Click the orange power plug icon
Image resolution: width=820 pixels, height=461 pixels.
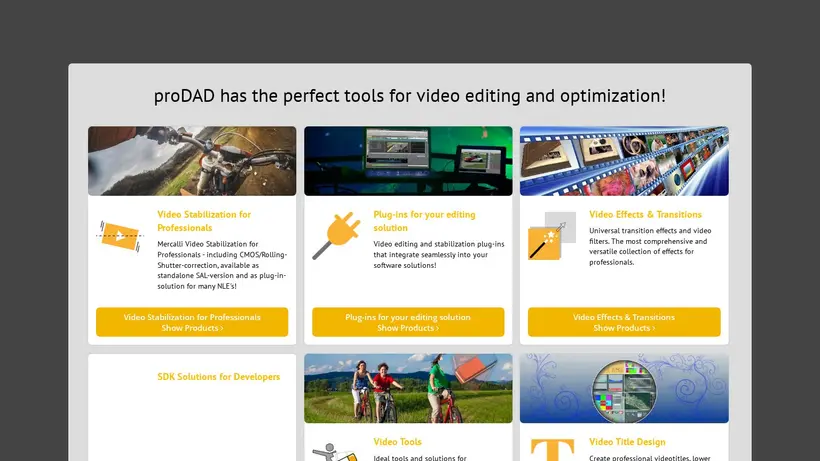pos(336,235)
